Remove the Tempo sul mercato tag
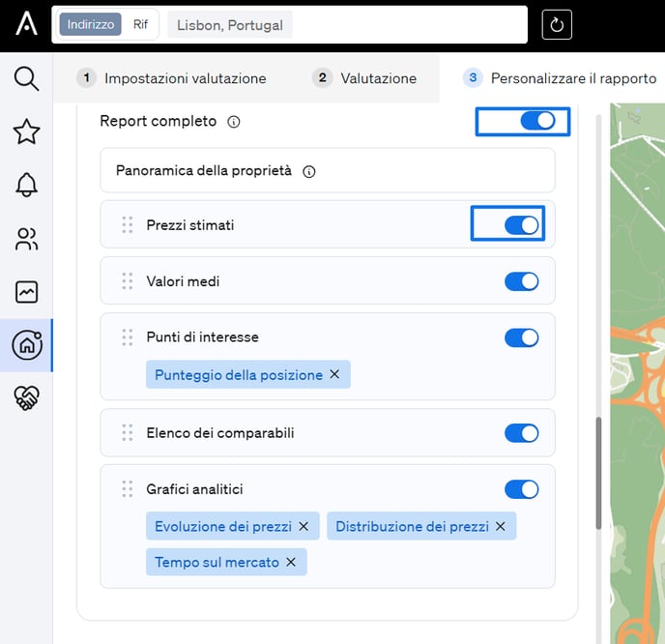Screen dimensions: 665x644 [291, 562]
